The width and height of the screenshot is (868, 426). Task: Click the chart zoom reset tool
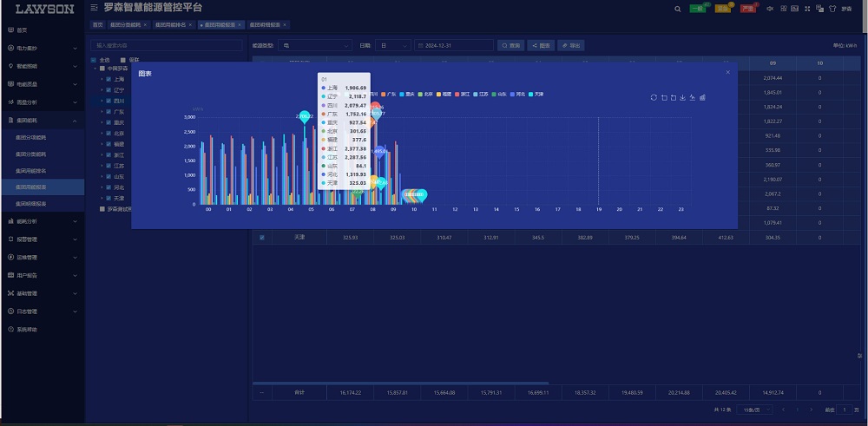[674, 97]
